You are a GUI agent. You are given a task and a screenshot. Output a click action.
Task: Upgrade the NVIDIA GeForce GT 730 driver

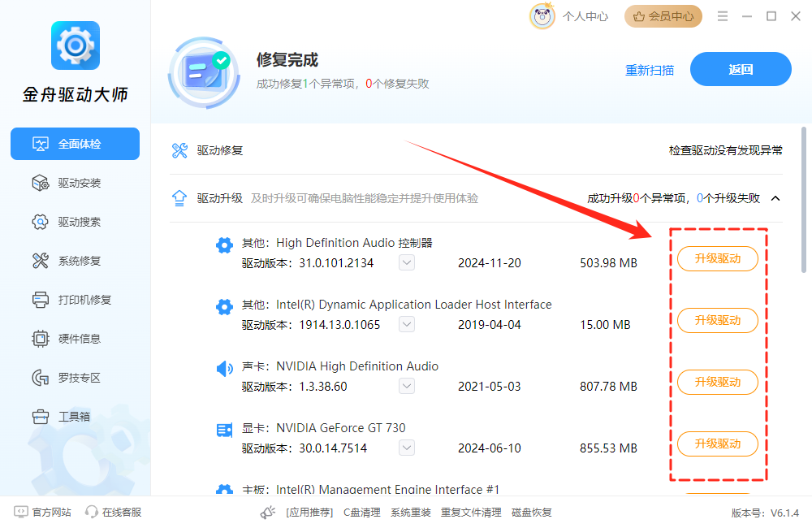point(717,444)
